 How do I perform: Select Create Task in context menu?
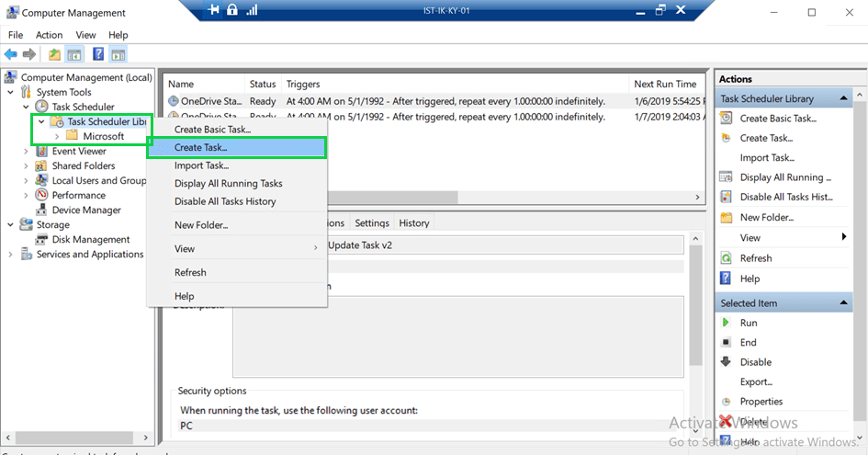click(x=201, y=147)
